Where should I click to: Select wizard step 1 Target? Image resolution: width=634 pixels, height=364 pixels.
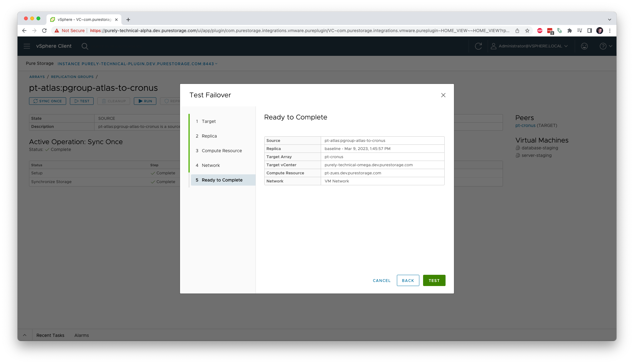[222, 121]
